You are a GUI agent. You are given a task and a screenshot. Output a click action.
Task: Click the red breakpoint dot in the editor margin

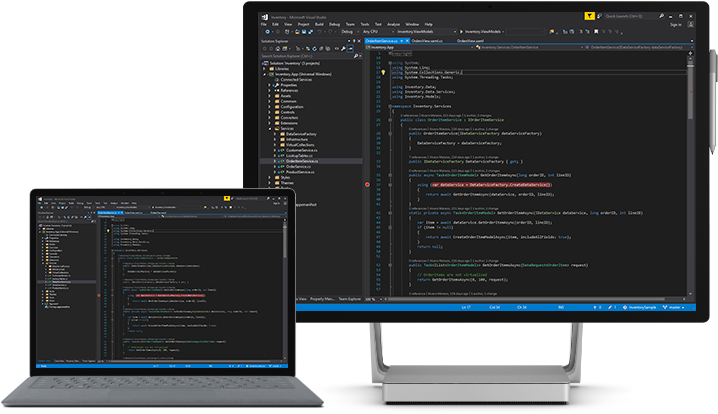[367, 185]
